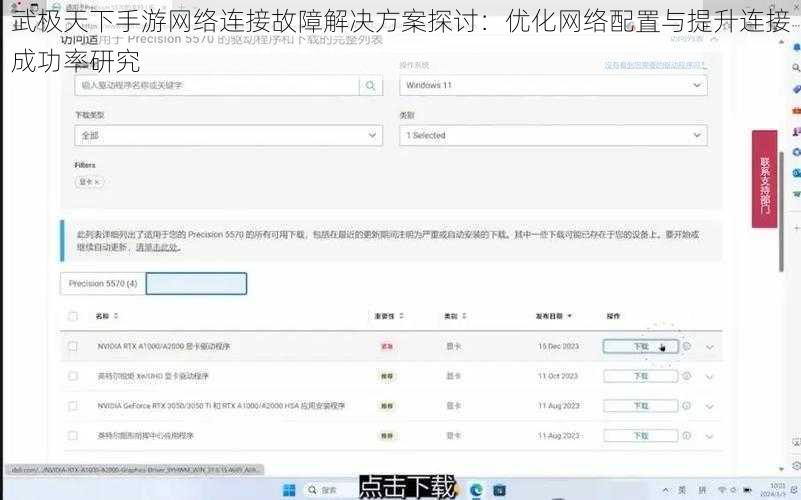Sort table by the 重要性 column header
Viewport: 801px width, 500px height.
(x=389, y=316)
